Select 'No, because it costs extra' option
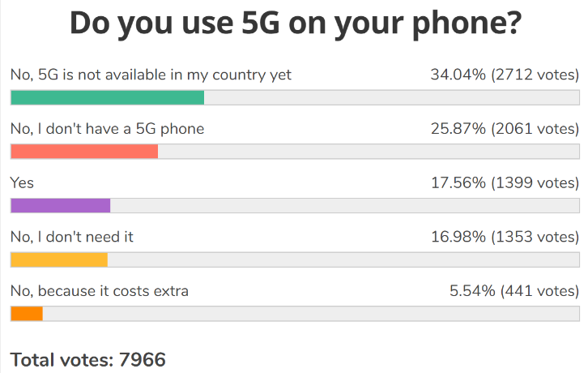588x373 pixels. point(99,290)
